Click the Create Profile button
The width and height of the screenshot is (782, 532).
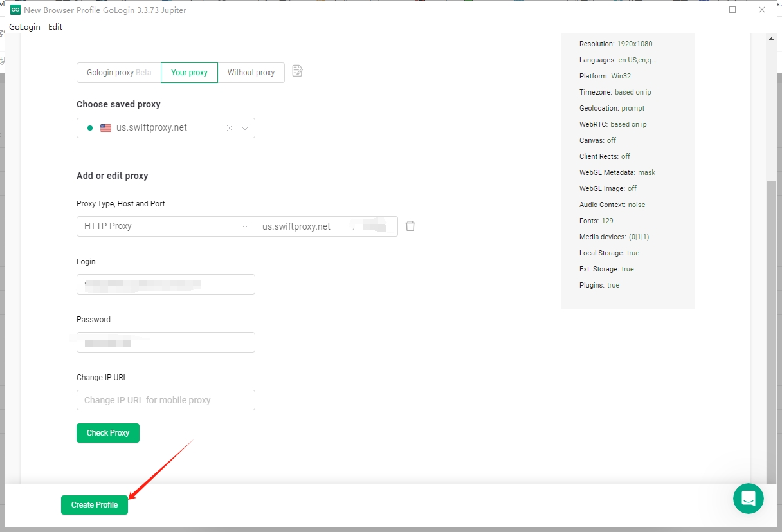point(95,505)
